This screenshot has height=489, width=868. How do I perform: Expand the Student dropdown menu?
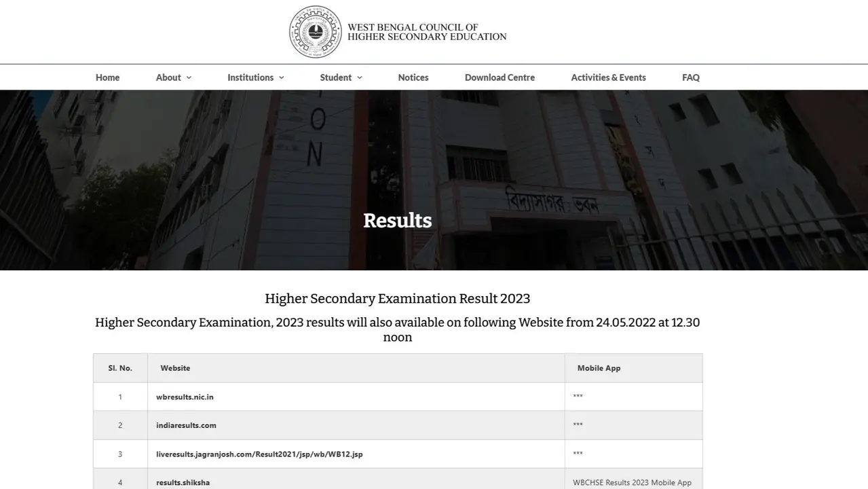tap(336, 77)
